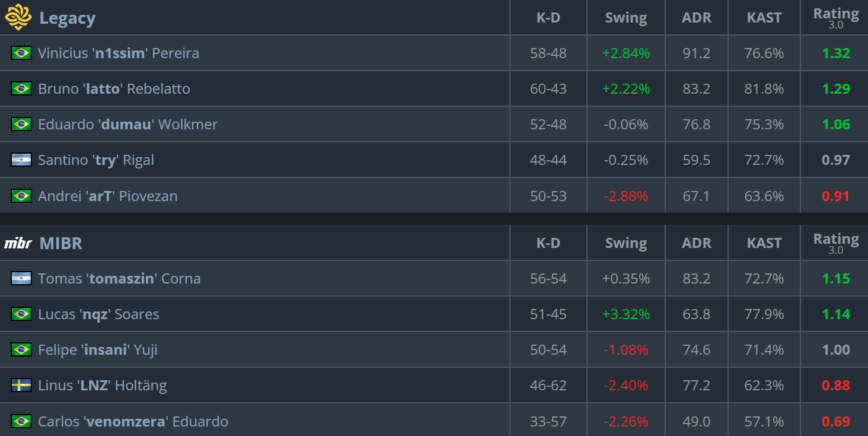Screen dimensions: 868x436
Task: View Felipe 'insani' Yuji's profile
Action: tap(98, 350)
